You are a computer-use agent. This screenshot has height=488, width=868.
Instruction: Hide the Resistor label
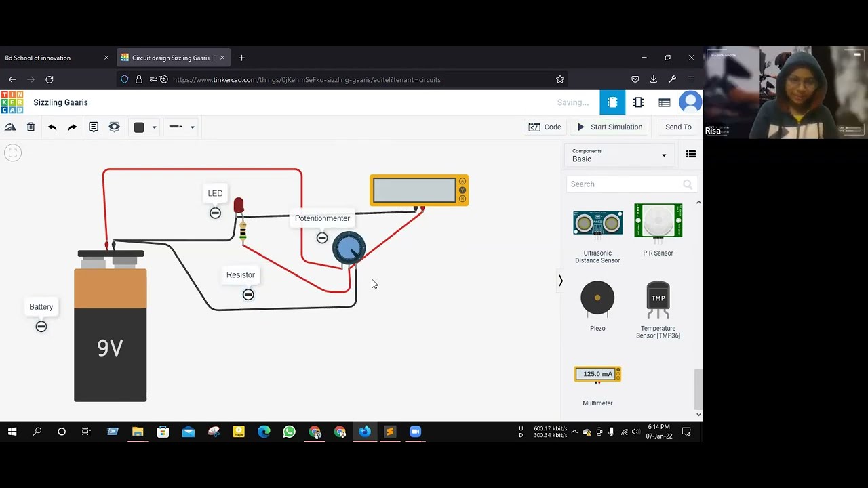click(248, 294)
